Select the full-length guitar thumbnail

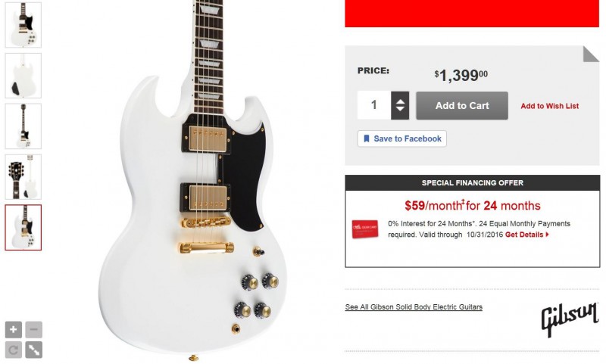click(23, 126)
